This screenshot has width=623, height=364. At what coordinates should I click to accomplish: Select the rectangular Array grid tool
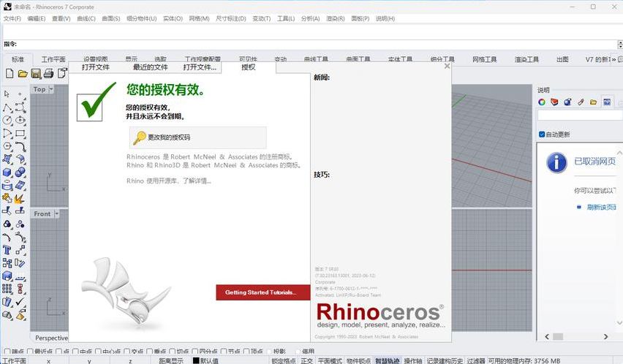pyautogui.click(x=7, y=289)
